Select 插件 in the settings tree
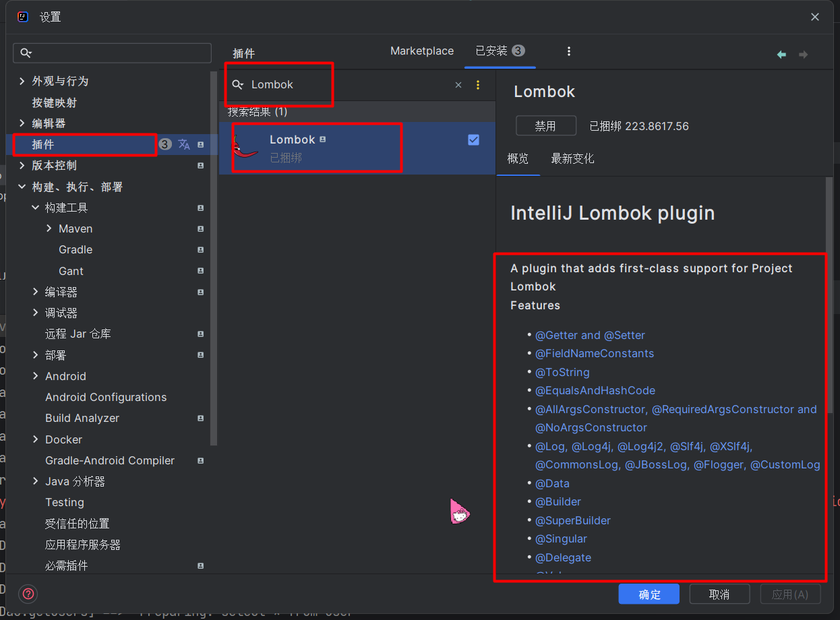Image resolution: width=840 pixels, height=620 pixels. (x=43, y=144)
